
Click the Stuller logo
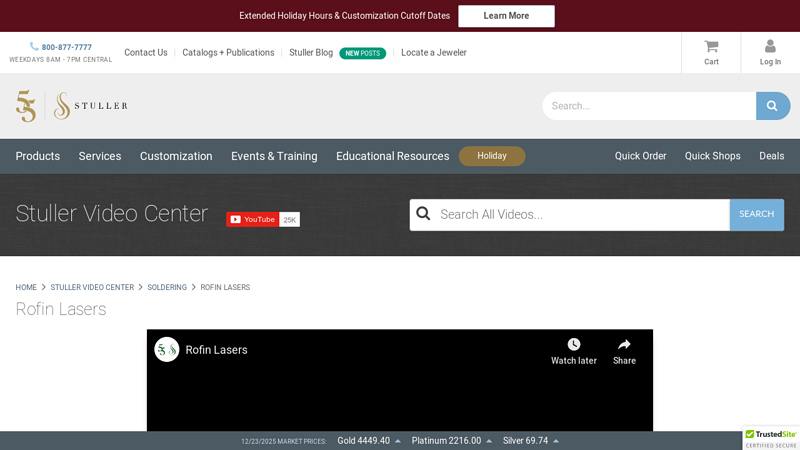tap(72, 106)
